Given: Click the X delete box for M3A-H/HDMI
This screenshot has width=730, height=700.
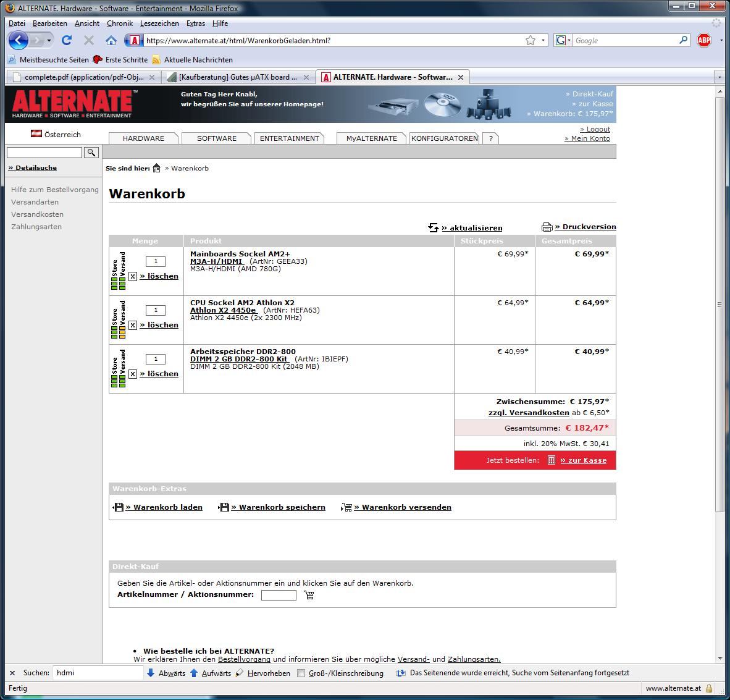Looking at the screenshot, I should [133, 276].
